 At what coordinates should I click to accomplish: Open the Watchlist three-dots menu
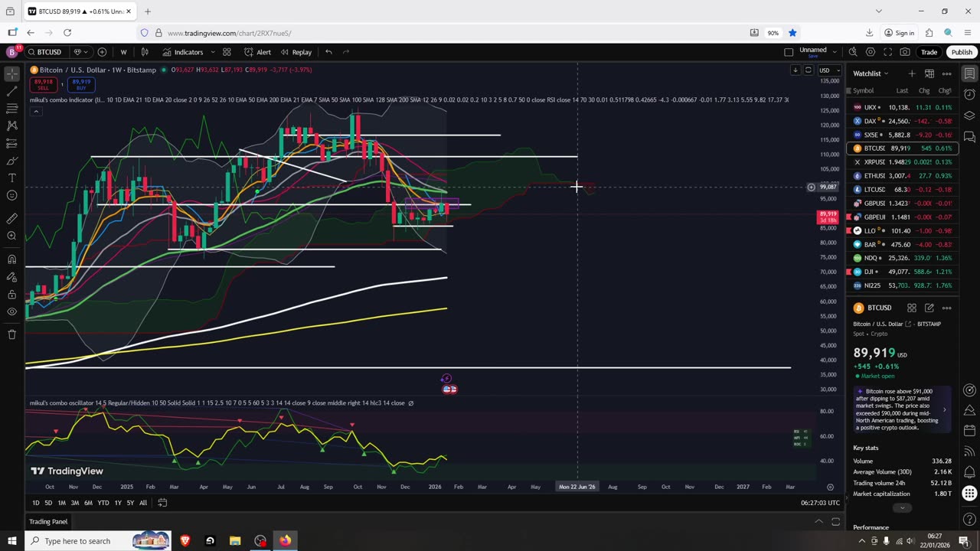pos(946,73)
